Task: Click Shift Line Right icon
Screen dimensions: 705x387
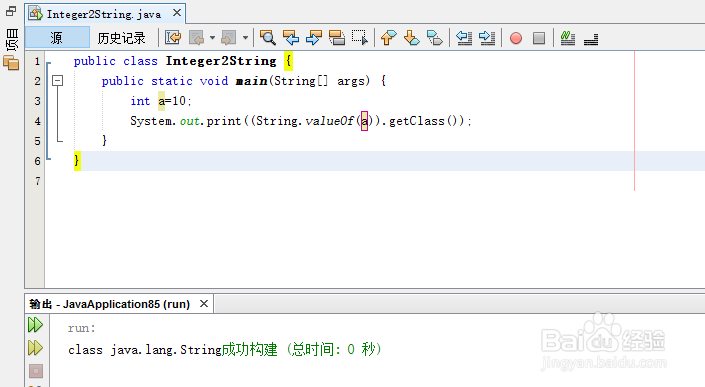Action: coord(486,38)
